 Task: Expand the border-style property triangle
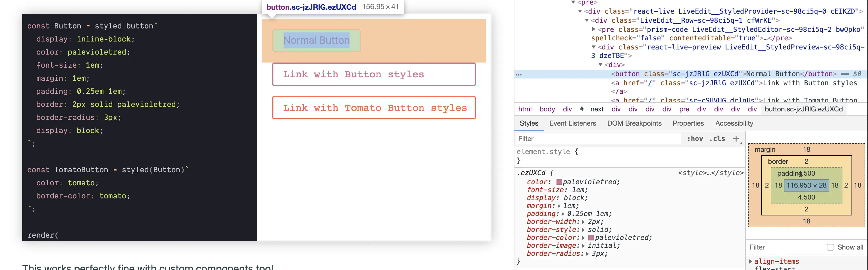coord(583,230)
